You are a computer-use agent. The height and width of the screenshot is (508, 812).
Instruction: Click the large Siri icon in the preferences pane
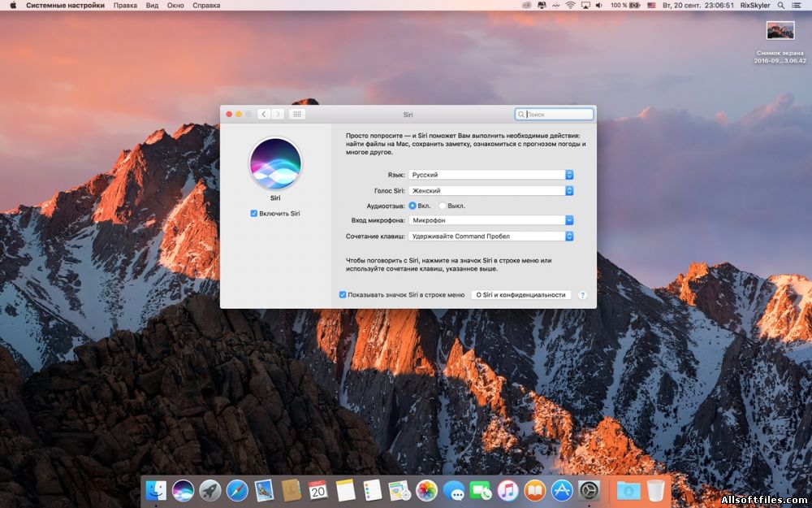tap(275, 163)
